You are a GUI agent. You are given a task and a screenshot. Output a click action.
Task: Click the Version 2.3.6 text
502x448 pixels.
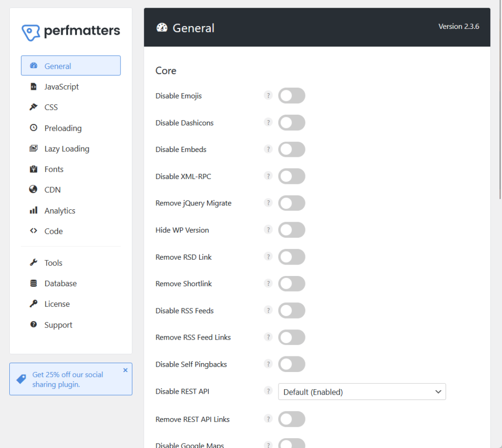tap(458, 26)
